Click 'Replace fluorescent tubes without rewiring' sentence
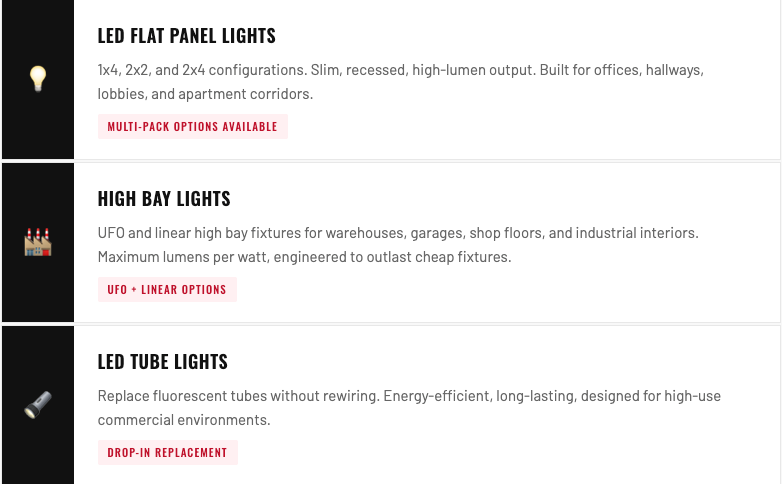Image resolution: width=782 pixels, height=484 pixels. pyautogui.click(x=238, y=396)
